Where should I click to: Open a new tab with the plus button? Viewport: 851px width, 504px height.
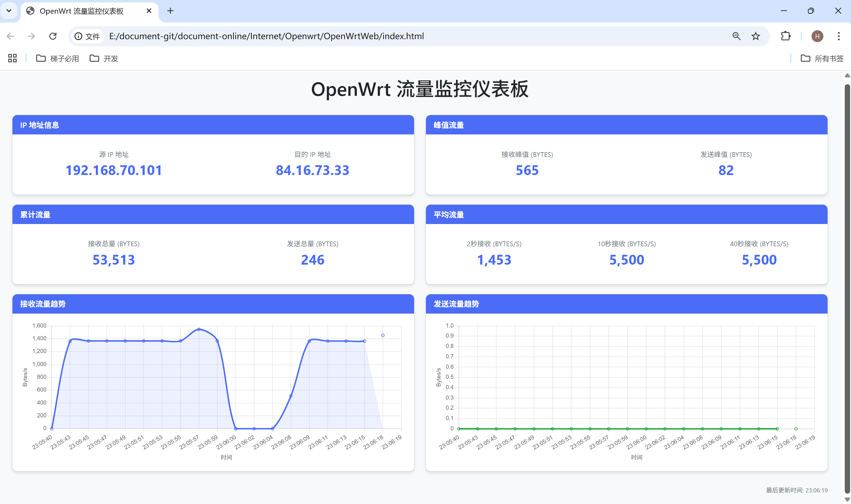click(x=170, y=11)
